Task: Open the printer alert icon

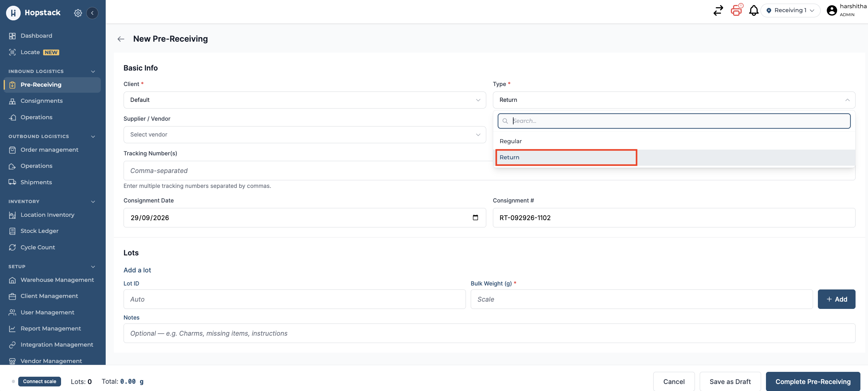Action: pos(736,10)
